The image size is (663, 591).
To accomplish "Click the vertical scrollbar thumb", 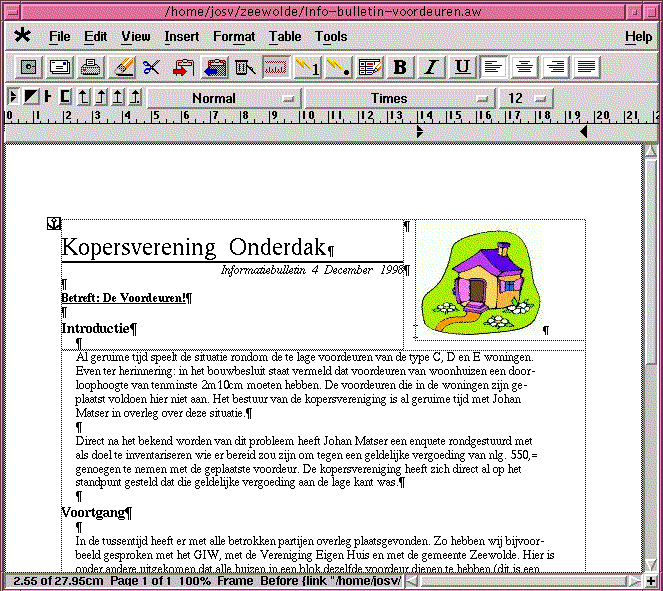I will (x=651, y=261).
